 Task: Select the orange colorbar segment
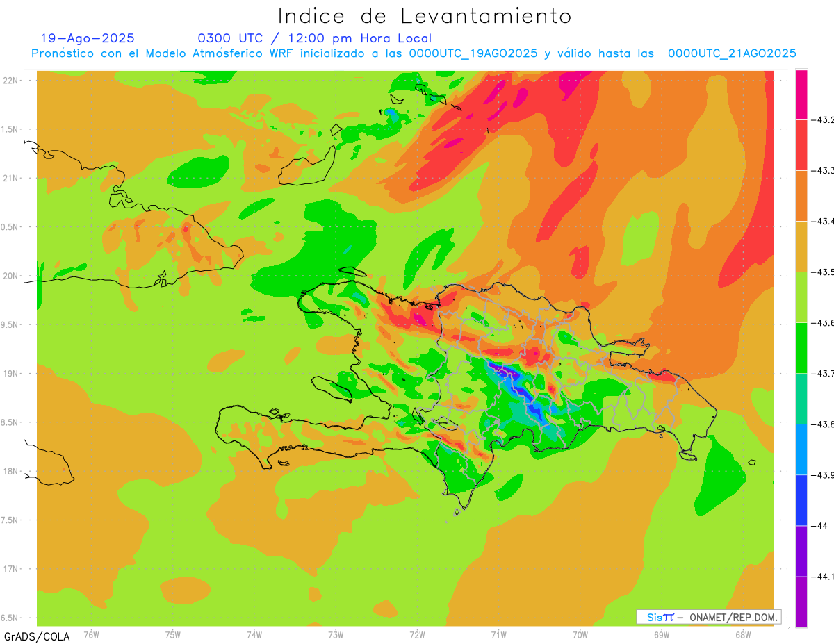(x=801, y=196)
